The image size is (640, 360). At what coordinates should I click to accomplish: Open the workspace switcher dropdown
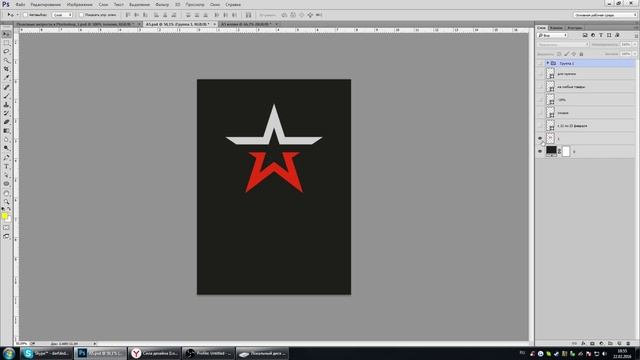coord(605,15)
